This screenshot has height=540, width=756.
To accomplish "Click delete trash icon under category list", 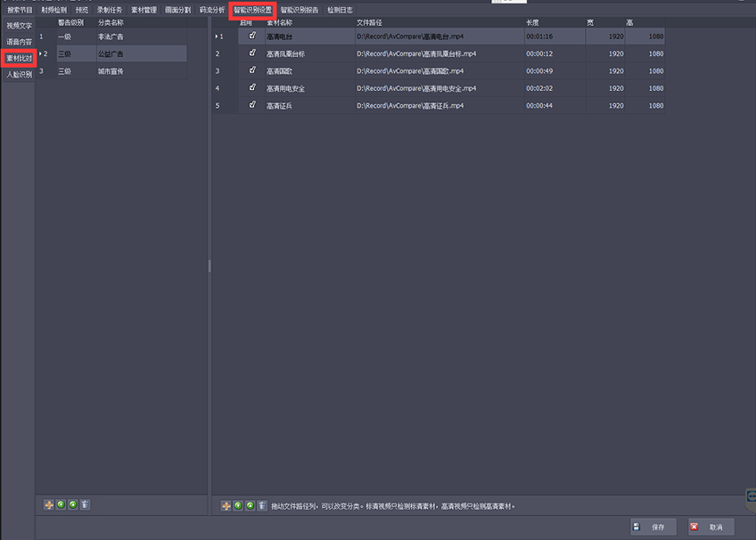I will pyautogui.click(x=84, y=505).
